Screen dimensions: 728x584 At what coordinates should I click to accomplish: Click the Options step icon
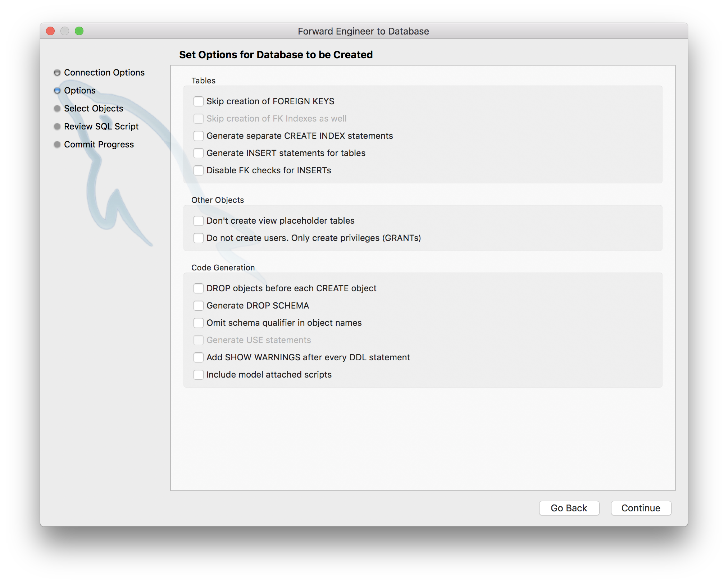pos(57,91)
